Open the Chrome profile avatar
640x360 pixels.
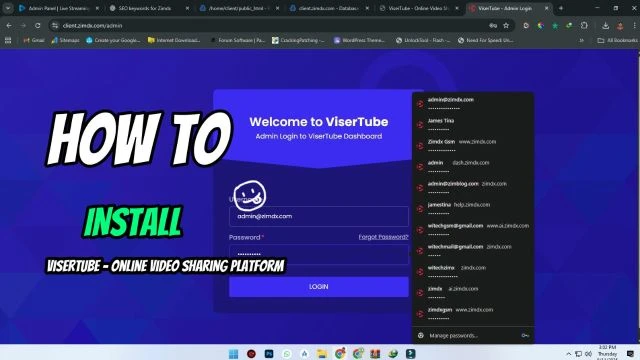[x=620, y=26]
